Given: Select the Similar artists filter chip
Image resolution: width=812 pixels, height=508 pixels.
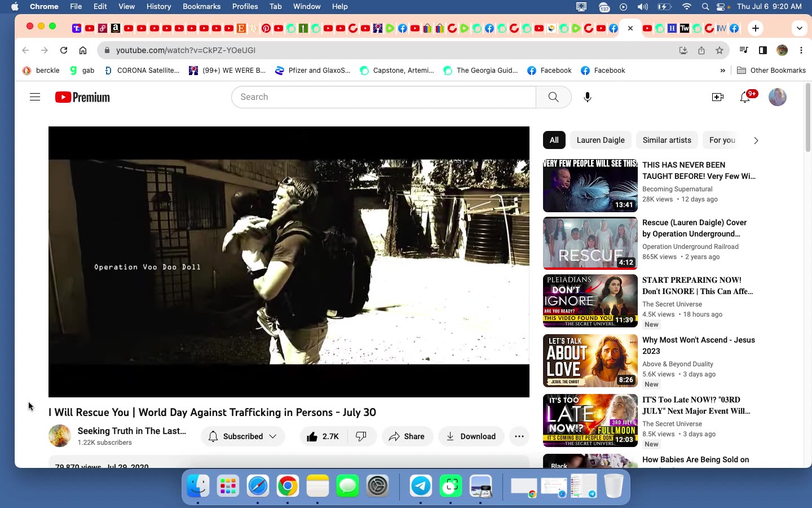Looking at the screenshot, I should (667, 140).
